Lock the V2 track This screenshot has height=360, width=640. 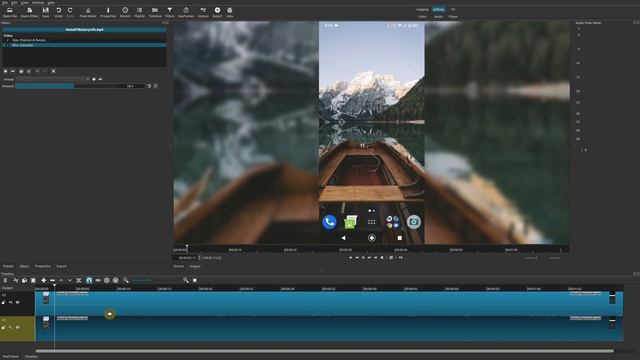click(3, 302)
